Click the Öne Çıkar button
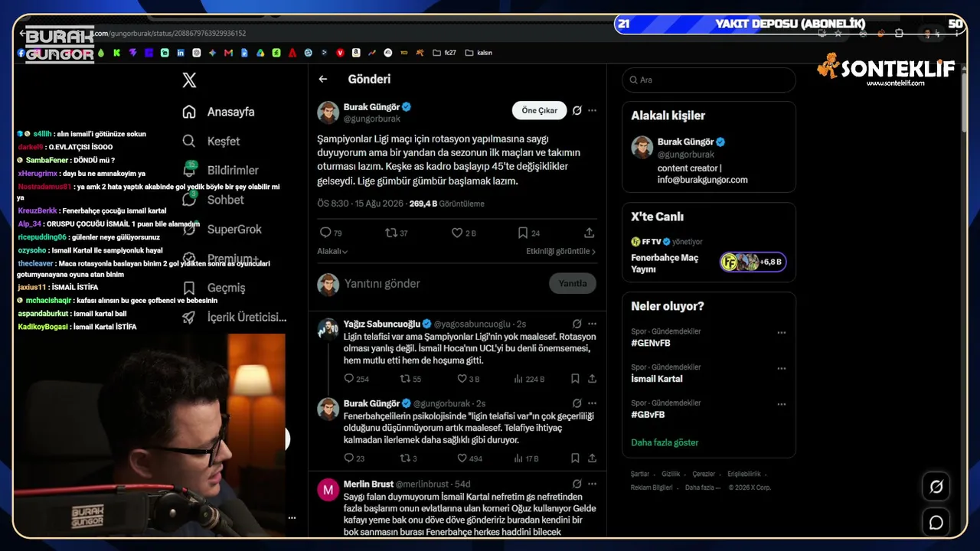 (540, 110)
